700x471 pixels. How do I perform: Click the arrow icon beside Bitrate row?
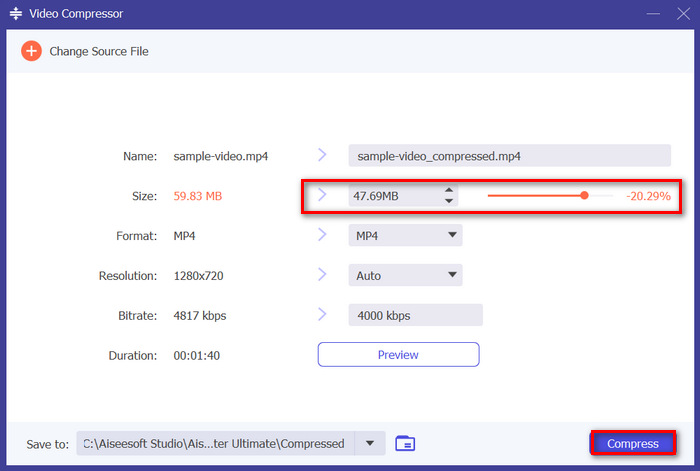click(x=322, y=315)
